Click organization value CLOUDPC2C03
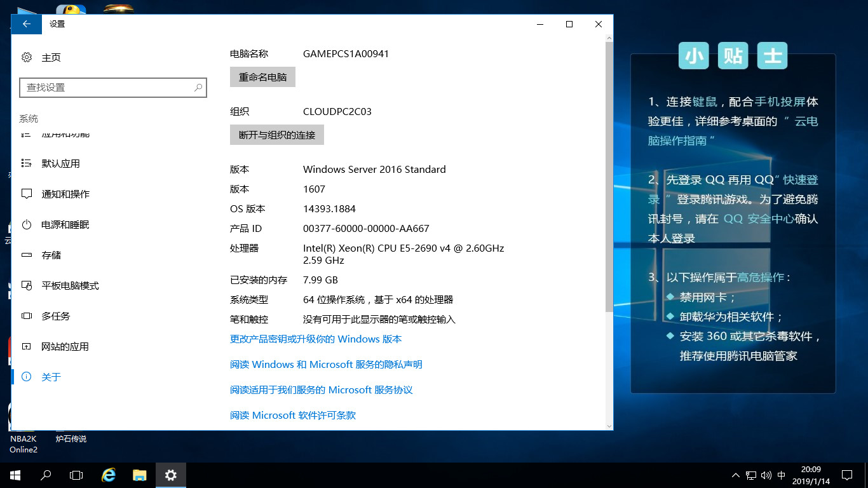 pyautogui.click(x=337, y=112)
